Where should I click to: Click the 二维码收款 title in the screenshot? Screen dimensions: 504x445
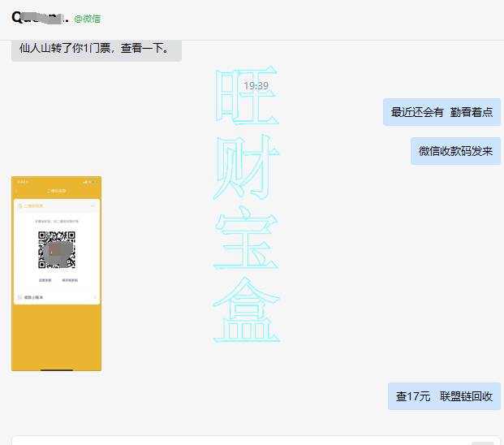(x=56, y=191)
